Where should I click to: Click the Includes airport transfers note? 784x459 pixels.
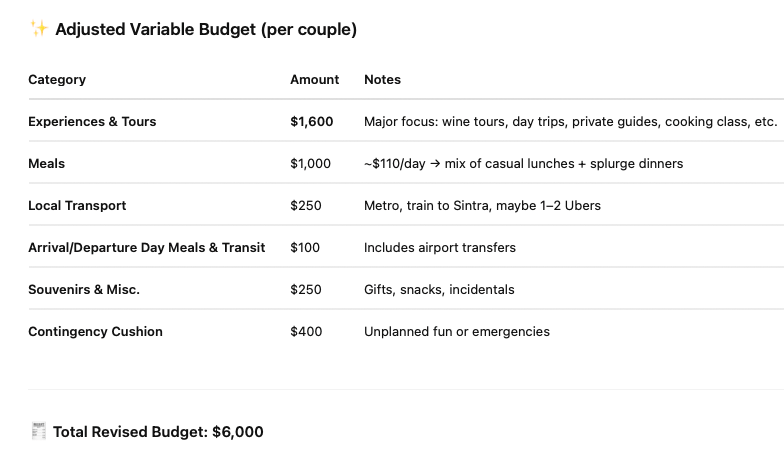pos(440,248)
